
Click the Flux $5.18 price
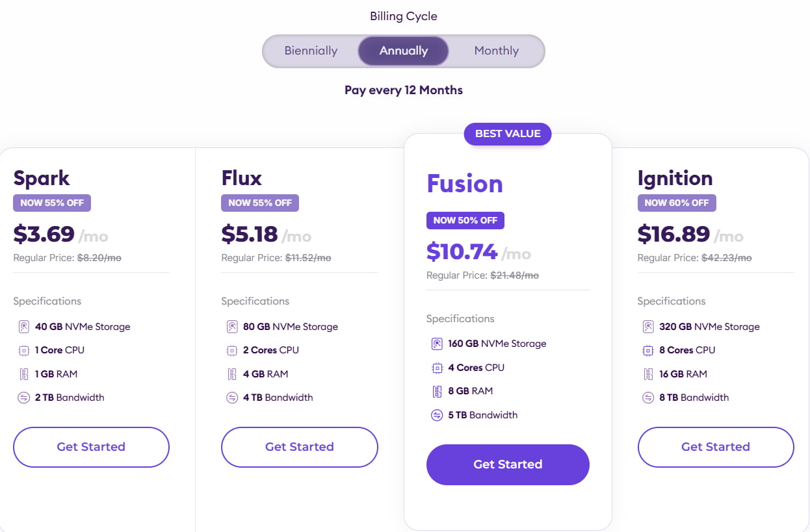pyautogui.click(x=250, y=234)
